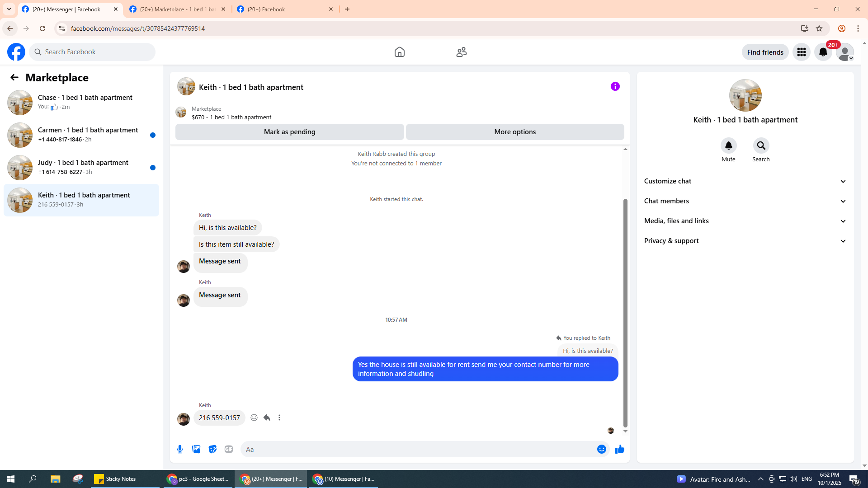Open a new browser tab
The height and width of the screenshot is (488, 868).
(347, 9)
